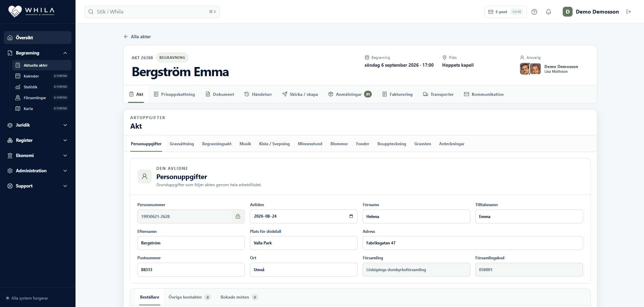Expand the Register sidebar section

point(38,140)
